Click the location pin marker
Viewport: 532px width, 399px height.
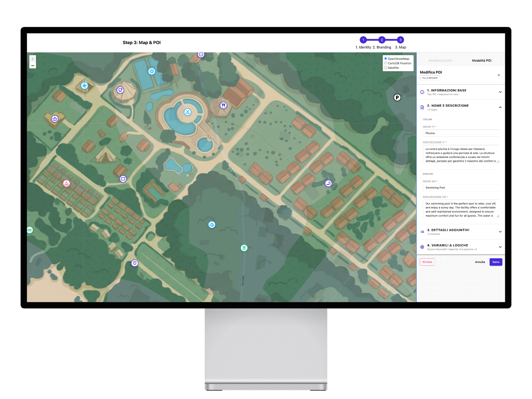(x=135, y=263)
